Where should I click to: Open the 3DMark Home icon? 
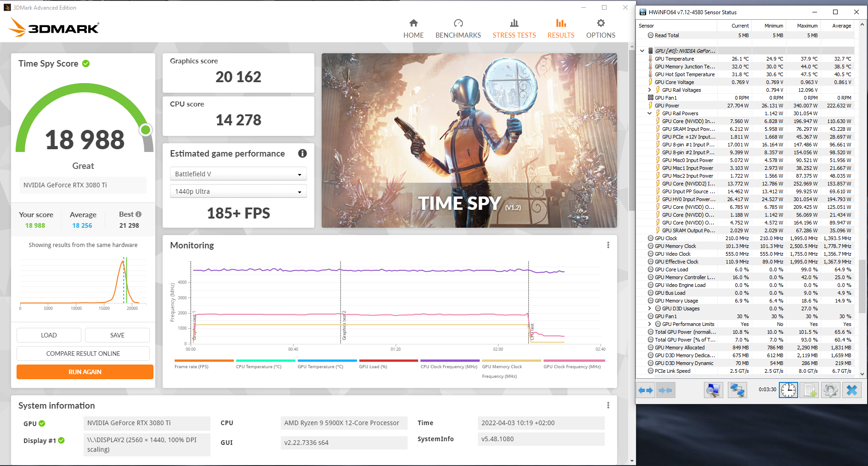pyautogui.click(x=414, y=23)
